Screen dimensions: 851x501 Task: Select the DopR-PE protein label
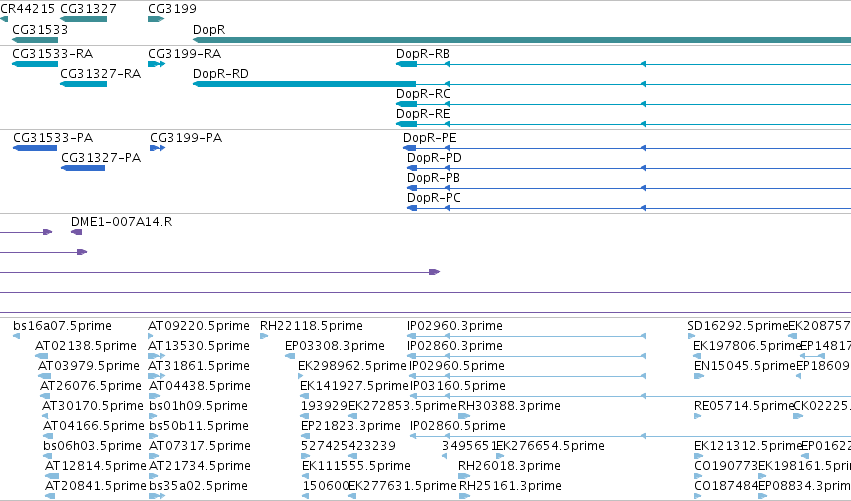pos(429,138)
